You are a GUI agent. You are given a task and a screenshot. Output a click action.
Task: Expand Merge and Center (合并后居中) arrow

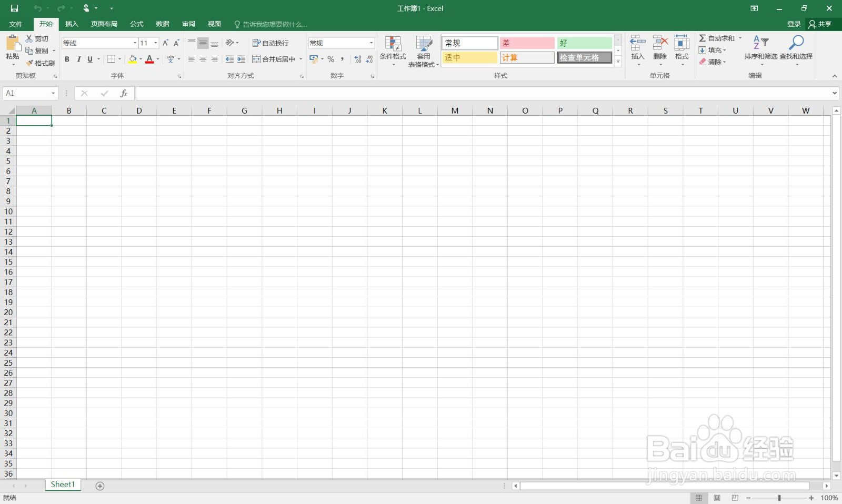[x=301, y=59]
